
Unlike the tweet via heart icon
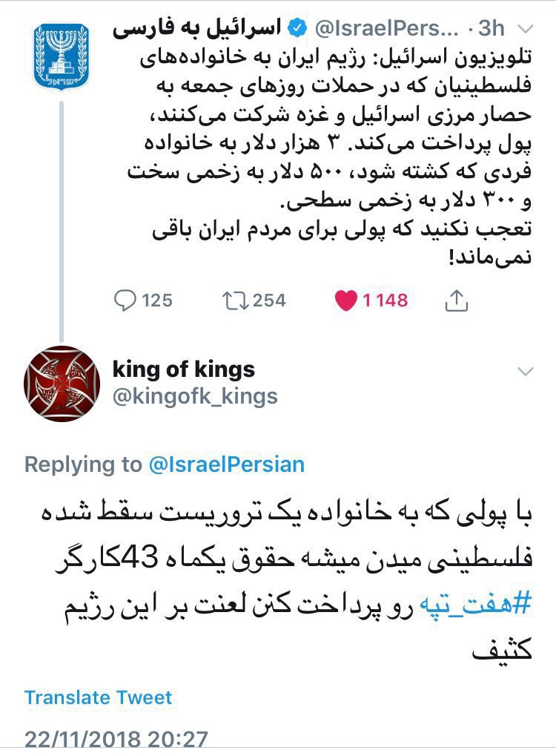click(345, 300)
